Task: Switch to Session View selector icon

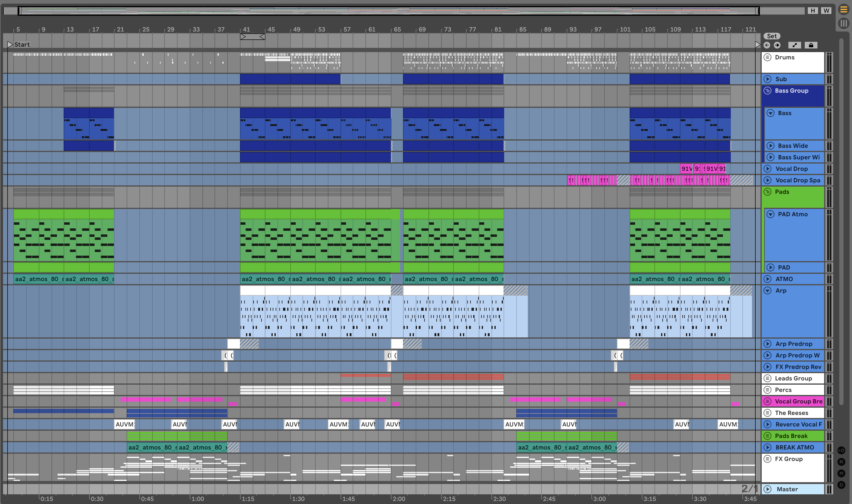Action: (x=844, y=23)
